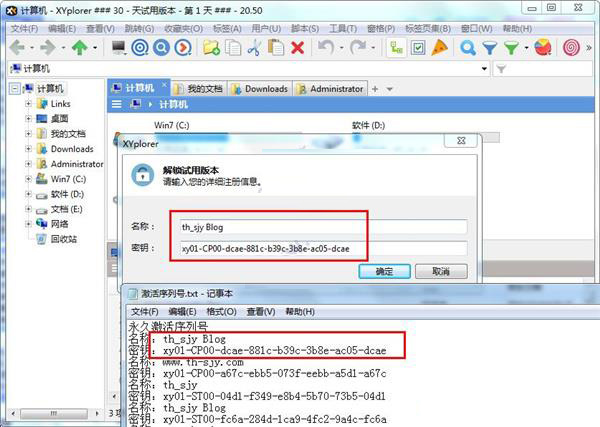Click the hamburger menu in breadcrumb bar

click(x=116, y=104)
